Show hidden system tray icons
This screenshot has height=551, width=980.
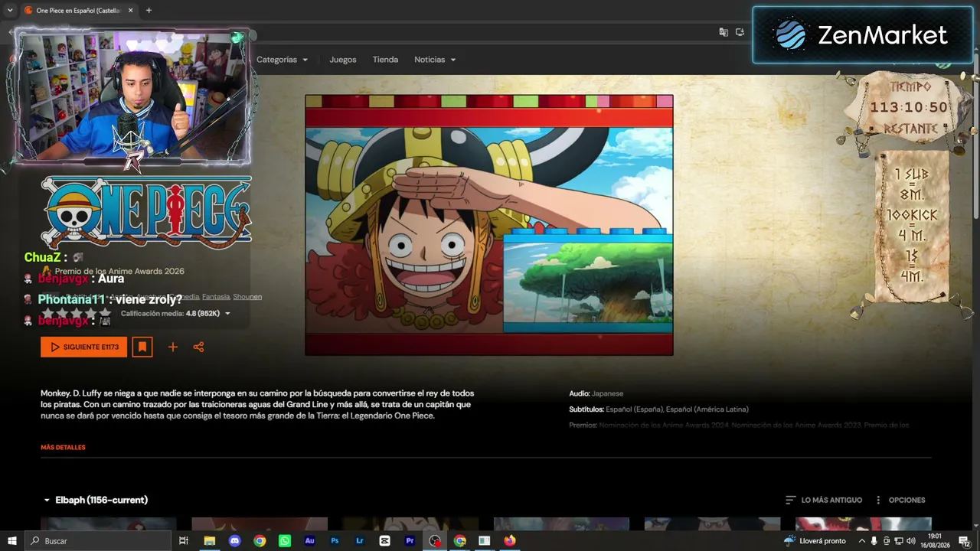click(862, 541)
